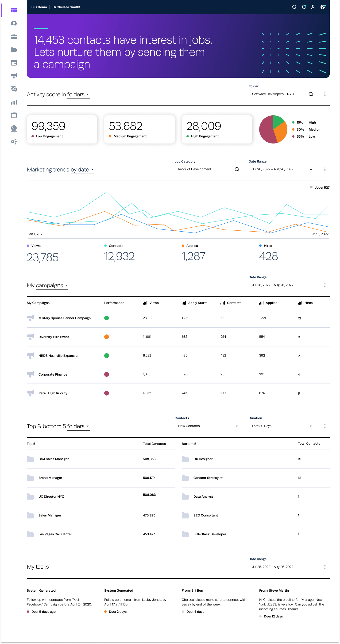Screen dimensions: 340x644
Task: Open the calendar icon in sidebar
Action: click(x=14, y=115)
